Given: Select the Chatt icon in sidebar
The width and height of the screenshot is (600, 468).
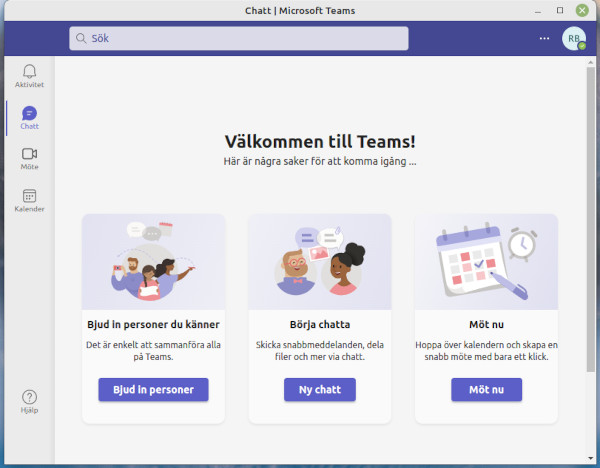Looking at the screenshot, I should click(x=29, y=113).
